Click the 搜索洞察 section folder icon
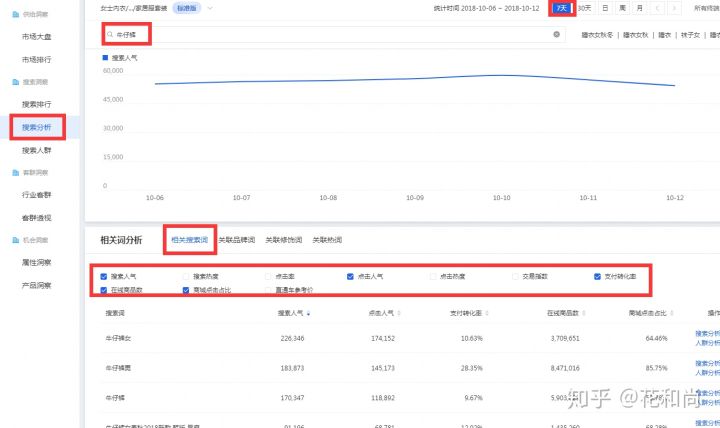720x428 pixels. pyautogui.click(x=14, y=82)
